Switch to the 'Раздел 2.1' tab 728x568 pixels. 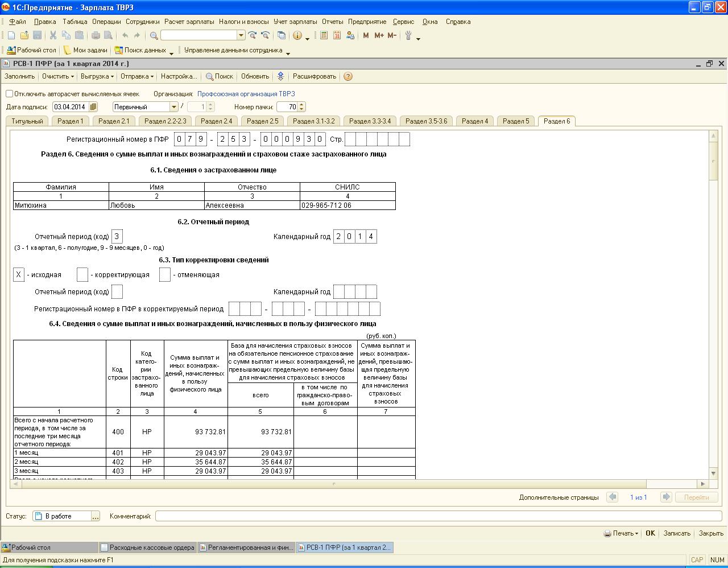pyautogui.click(x=114, y=121)
